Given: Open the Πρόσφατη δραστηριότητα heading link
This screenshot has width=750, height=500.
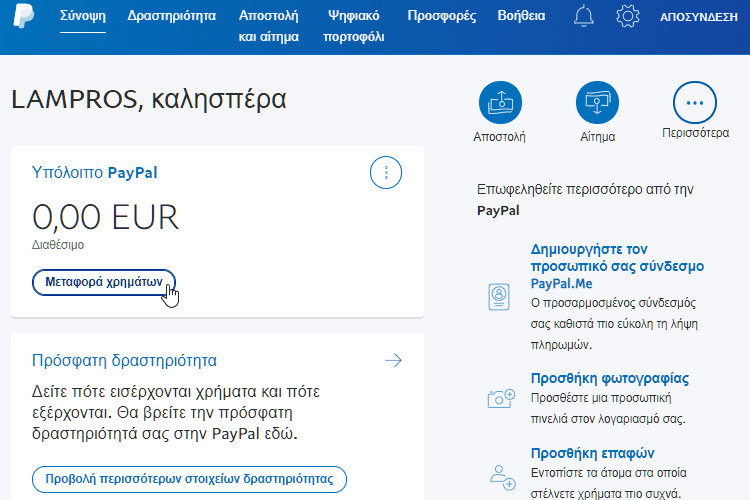Looking at the screenshot, I should click(124, 360).
